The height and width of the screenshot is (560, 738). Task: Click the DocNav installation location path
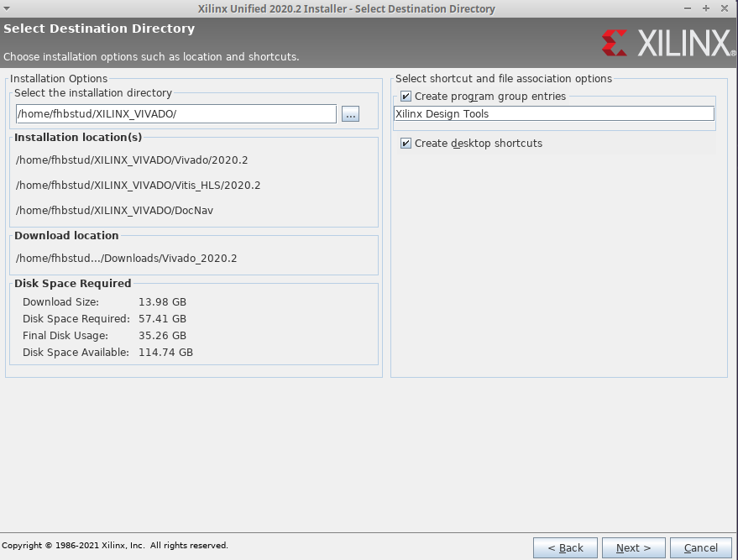114,211
